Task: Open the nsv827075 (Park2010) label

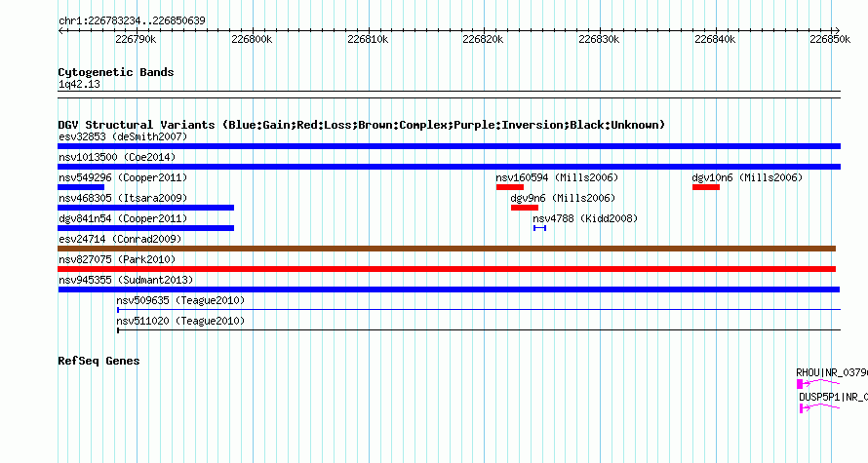Action: pyautogui.click(x=117, y=259)
